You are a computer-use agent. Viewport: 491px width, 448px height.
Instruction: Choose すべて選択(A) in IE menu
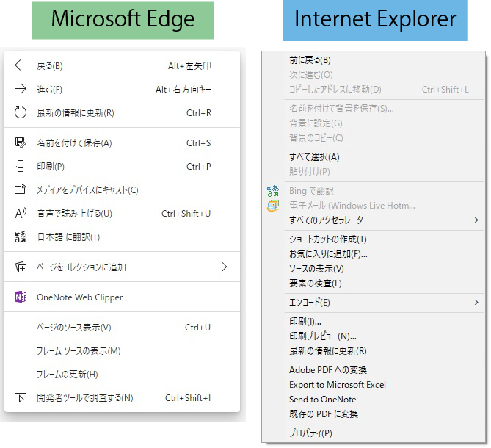(374, 156)
